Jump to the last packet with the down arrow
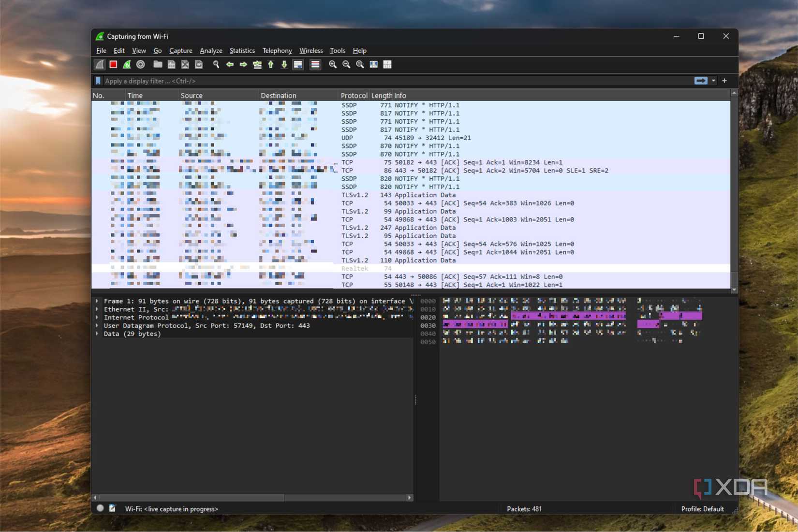Viewport: 798px width, 532px height. (284, 64)
